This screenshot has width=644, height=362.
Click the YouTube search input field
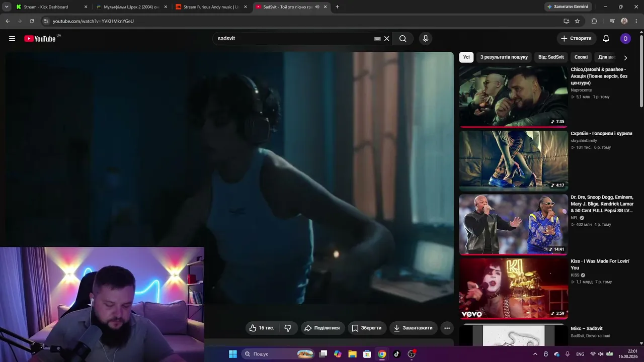pyautogui.click(x=294, y=39)
